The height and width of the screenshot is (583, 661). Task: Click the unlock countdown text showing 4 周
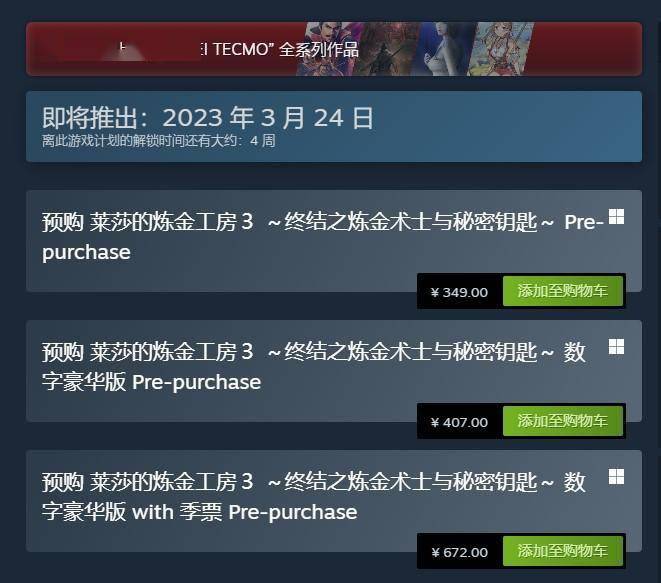pyautogui.click(x=159, y=141)
